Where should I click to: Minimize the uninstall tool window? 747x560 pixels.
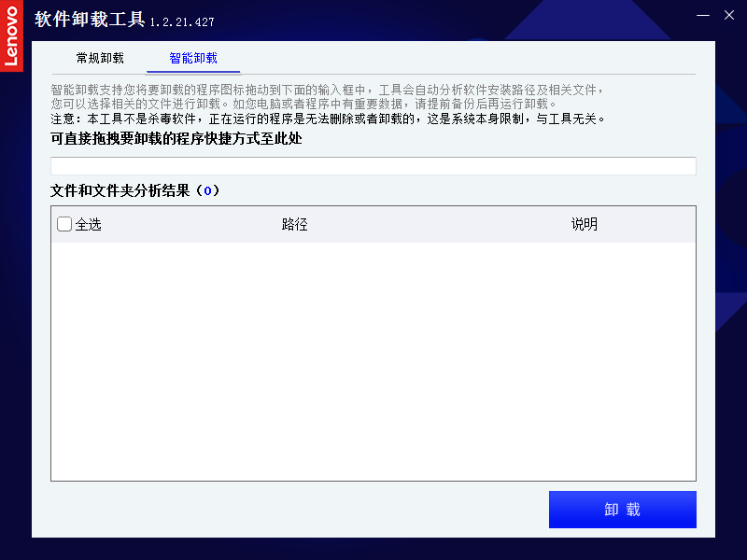(x=703, y=15)
